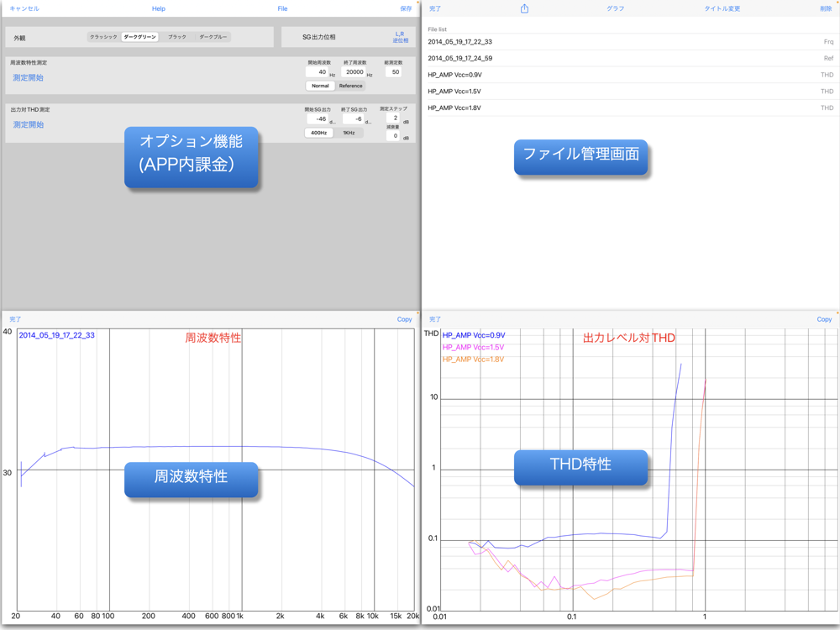Cancel the options screen with キャンセル

coord(24,8)
